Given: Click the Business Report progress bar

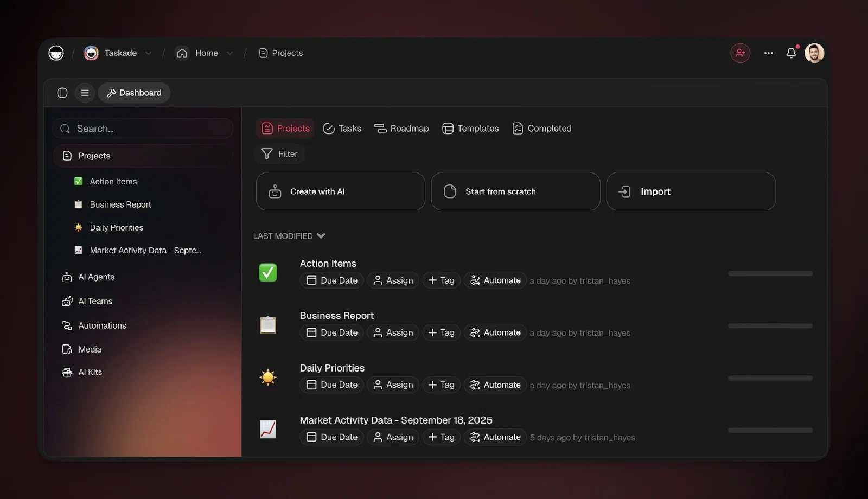Looking at the screenshot, I should (770, 326).
